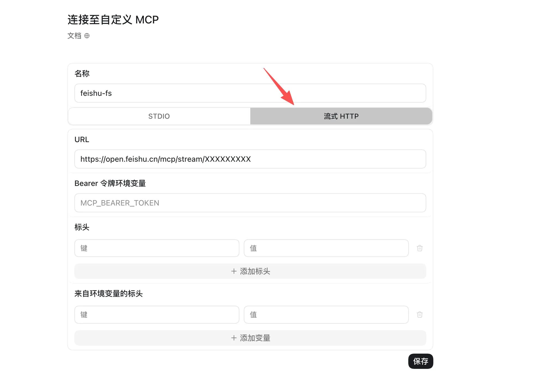Click the 标头 section label
Screen dimensions: 548x392
82,227
